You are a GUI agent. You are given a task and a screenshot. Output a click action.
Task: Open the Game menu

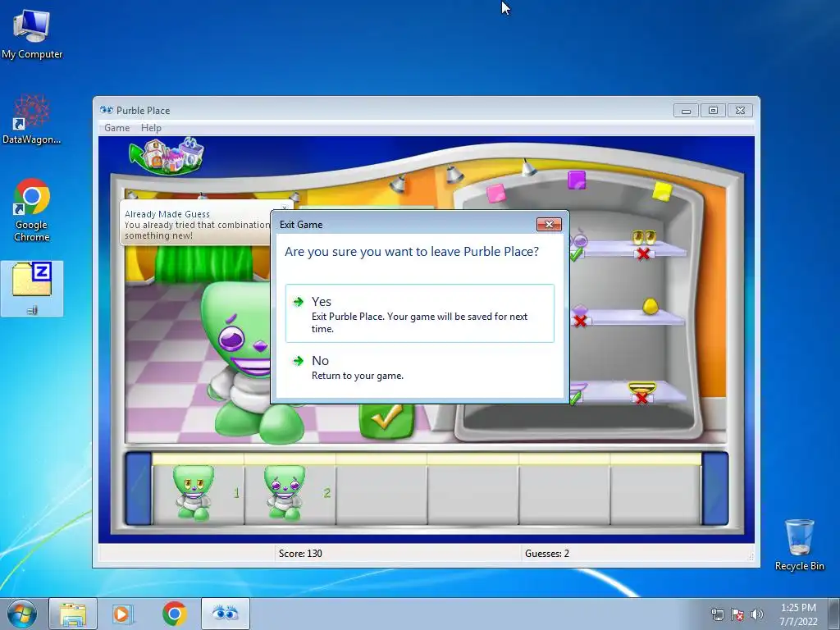point(116,127)
